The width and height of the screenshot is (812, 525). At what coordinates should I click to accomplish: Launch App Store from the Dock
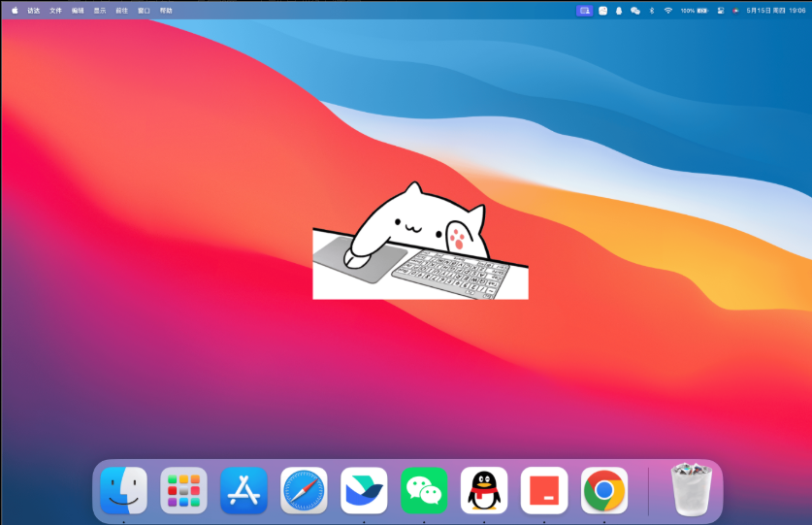coord(244,490)
